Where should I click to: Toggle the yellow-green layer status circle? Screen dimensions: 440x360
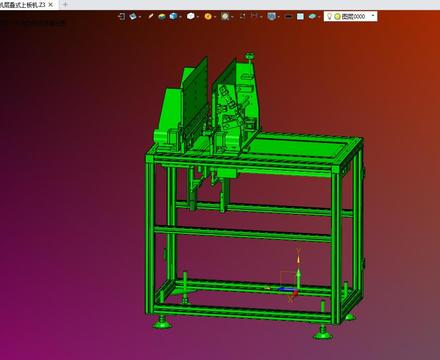[337, 16]
